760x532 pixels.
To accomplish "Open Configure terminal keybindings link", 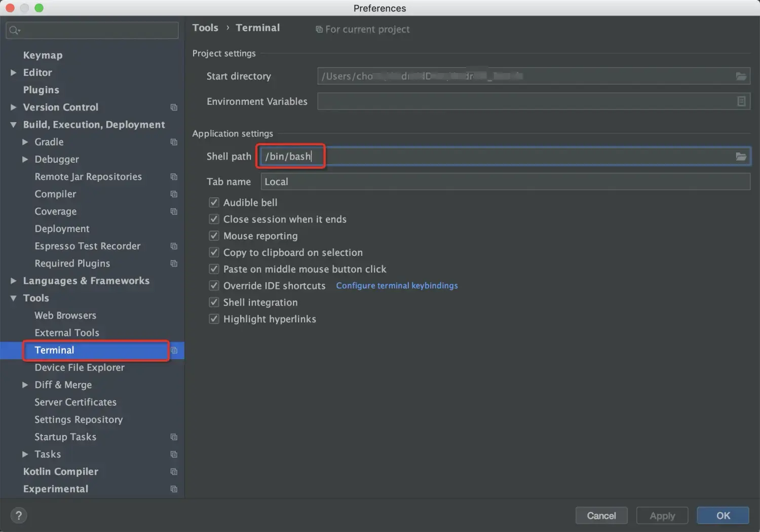I will [397, 285].
